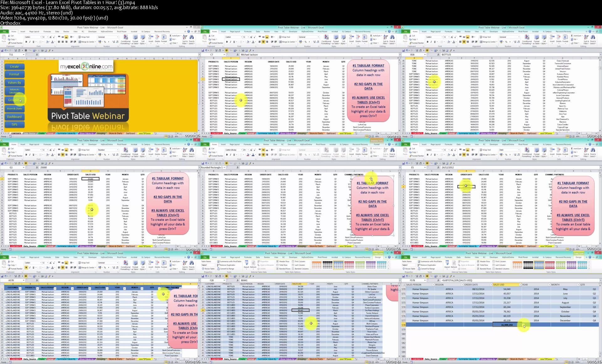Click the Undo icon in the G2 window
This screenshot has width=602, height=364.
(x=6, y=163)
